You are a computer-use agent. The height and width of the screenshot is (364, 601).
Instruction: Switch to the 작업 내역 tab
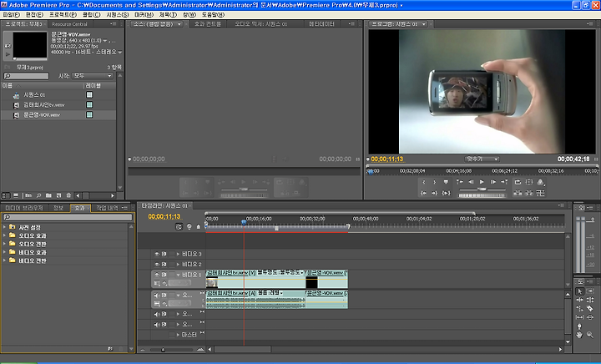(x=107, y=208)
